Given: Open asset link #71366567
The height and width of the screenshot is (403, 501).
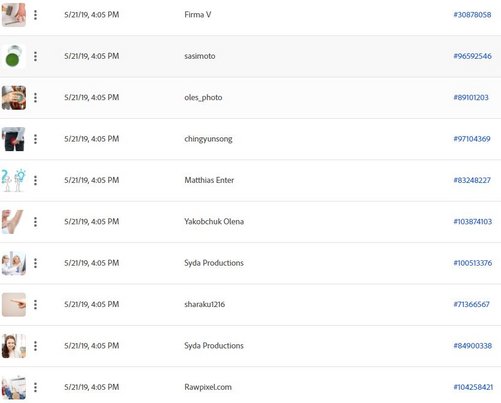Looking at the screenshot, I should (471, 304).
